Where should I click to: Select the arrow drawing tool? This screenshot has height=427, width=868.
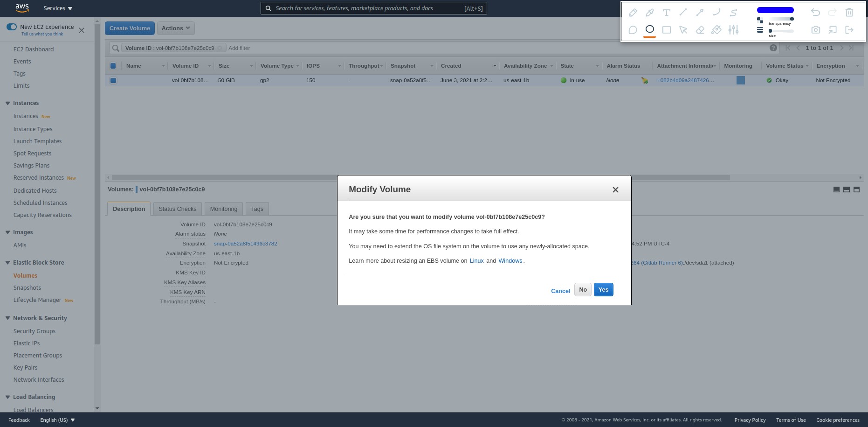[x=700, y=13]
